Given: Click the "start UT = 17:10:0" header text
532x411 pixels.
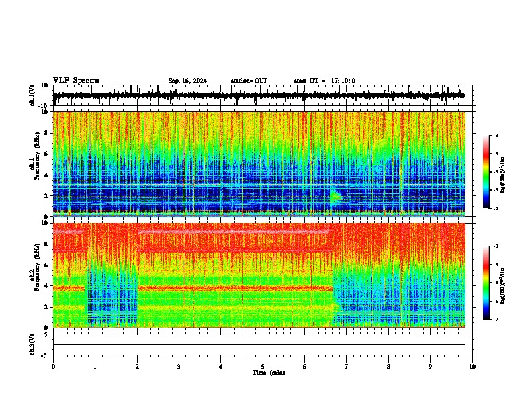Looking at the screenshot, I should pos(324,81).
